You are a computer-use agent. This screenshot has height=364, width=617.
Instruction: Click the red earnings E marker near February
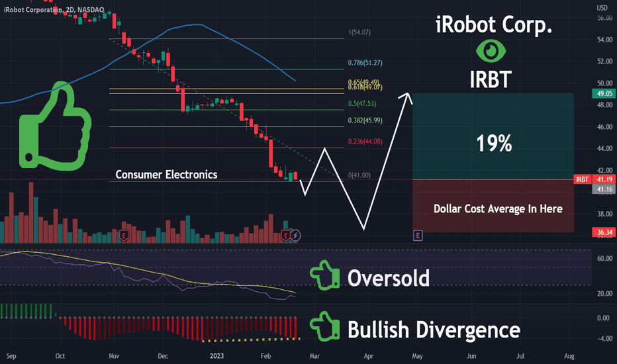[285, 236]
